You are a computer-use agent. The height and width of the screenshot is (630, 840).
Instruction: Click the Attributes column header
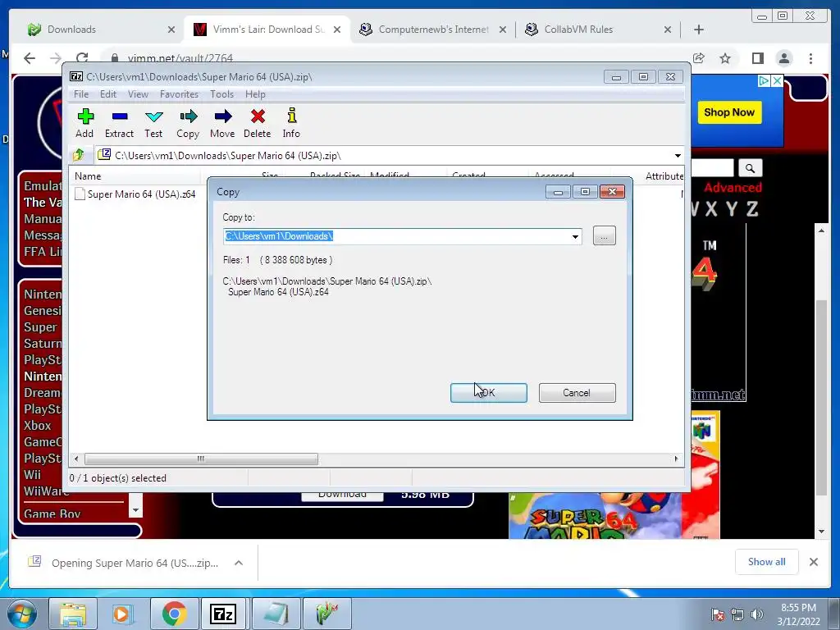(663, 176)
